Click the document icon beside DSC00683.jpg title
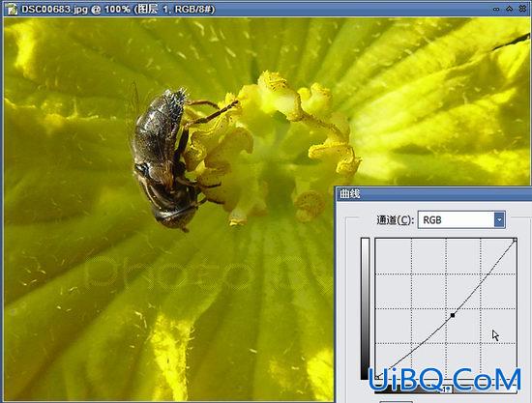 tap(12, 9)
